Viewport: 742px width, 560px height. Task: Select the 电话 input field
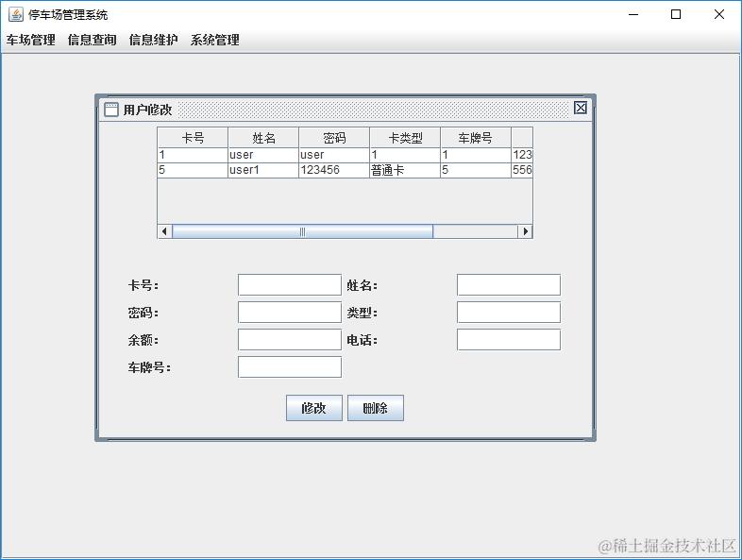click(509, 340)
